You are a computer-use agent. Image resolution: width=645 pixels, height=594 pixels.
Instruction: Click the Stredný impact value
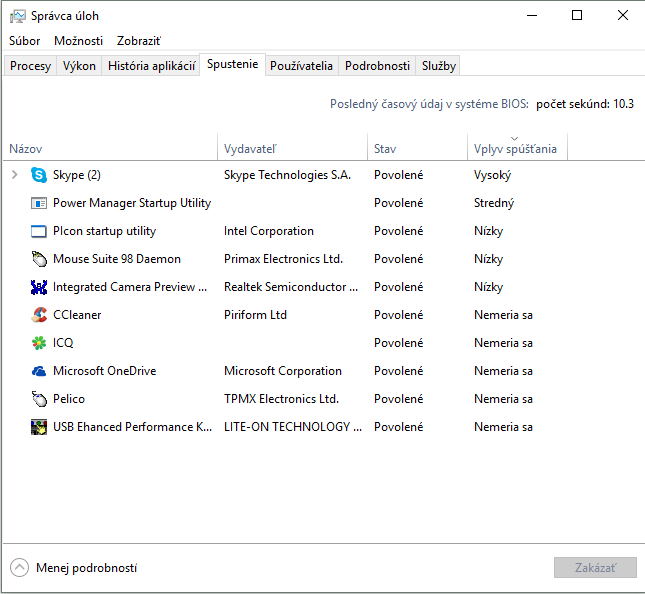[494, 203]
